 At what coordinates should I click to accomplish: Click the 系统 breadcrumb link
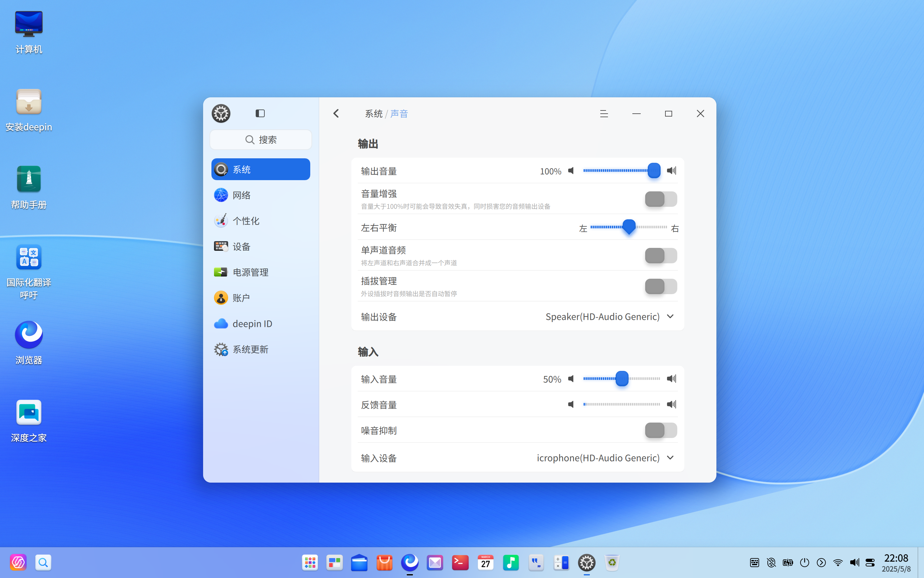pyautogui.click(x=373, y=114)
